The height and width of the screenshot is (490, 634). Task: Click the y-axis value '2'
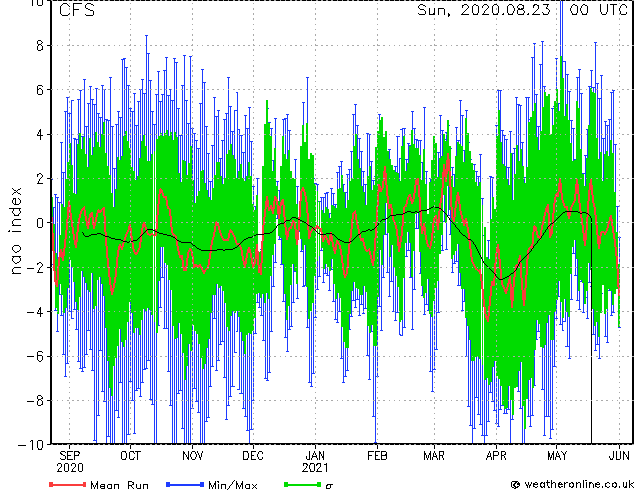point(40,179)
